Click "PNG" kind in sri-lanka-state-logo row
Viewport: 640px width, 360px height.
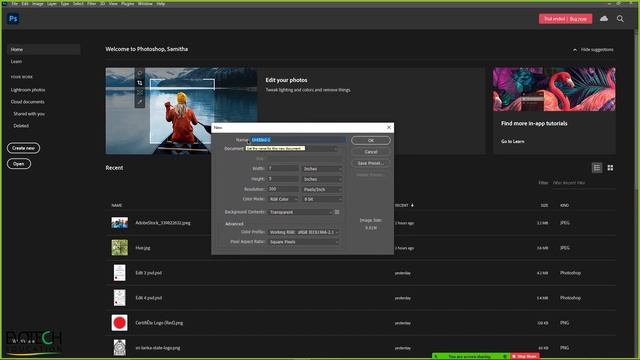click(564, 348)
